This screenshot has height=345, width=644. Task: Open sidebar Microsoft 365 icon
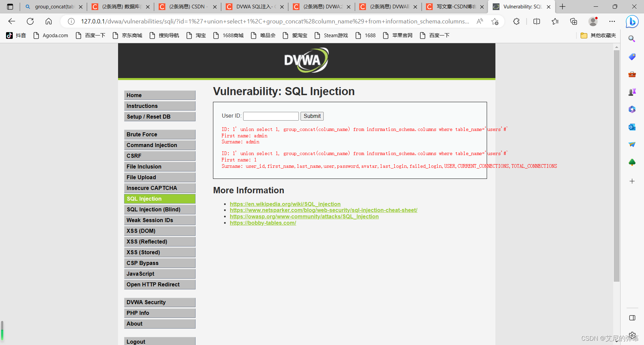[x=632, y=109]
